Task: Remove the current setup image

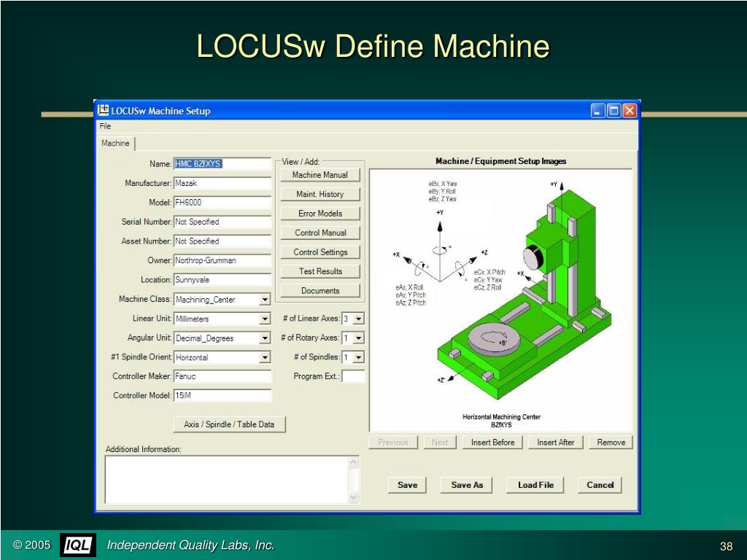Action: point(611,443)
